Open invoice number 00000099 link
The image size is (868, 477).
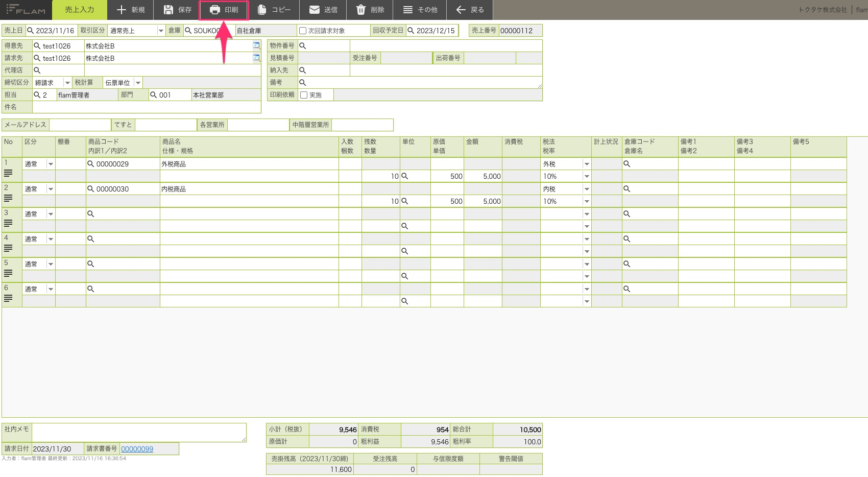(x=137, y=449)
